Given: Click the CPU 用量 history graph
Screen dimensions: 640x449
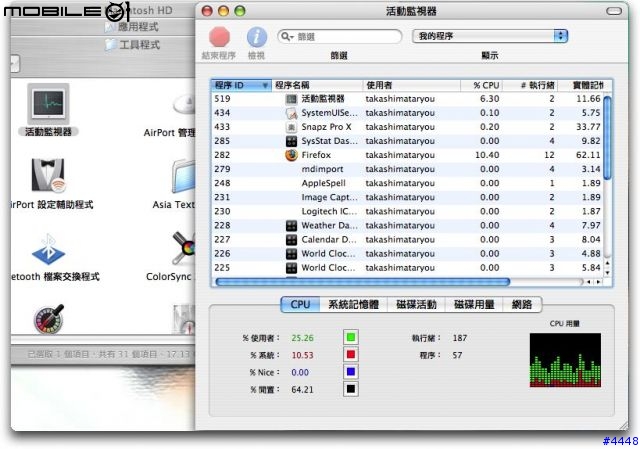Looking at the screenshot, I should pos(565,360).
